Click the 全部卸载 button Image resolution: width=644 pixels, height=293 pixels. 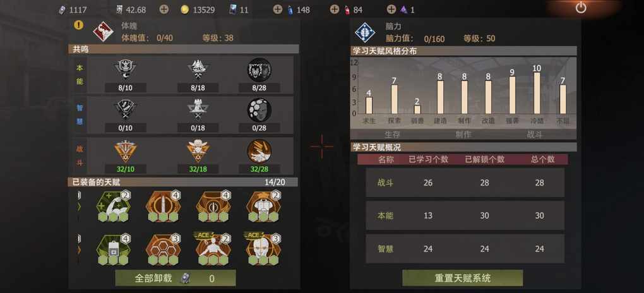(x=176, y=278)
